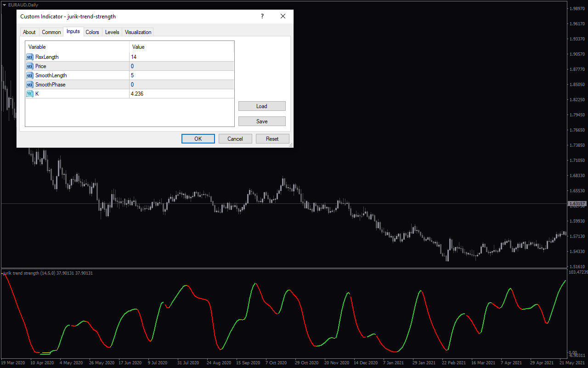Click the Reset button
The width and height of the screenshot is (588, 368).
(x=272, y=138)
